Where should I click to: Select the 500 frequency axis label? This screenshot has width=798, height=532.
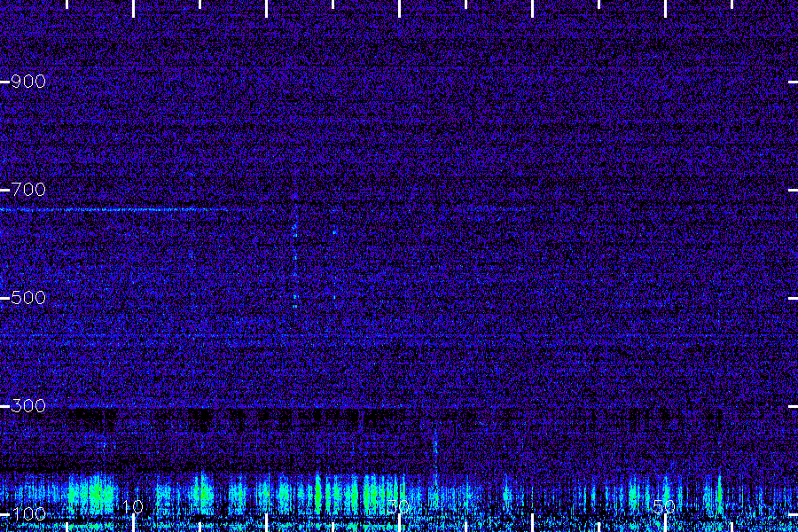[28, 298]
